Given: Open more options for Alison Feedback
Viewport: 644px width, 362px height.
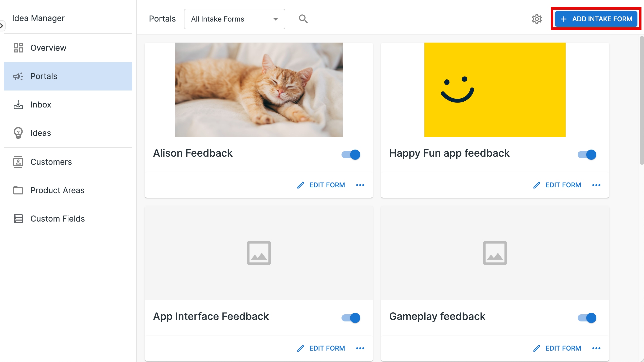Looking at the screenshot, I should click(x=360, y=185).
